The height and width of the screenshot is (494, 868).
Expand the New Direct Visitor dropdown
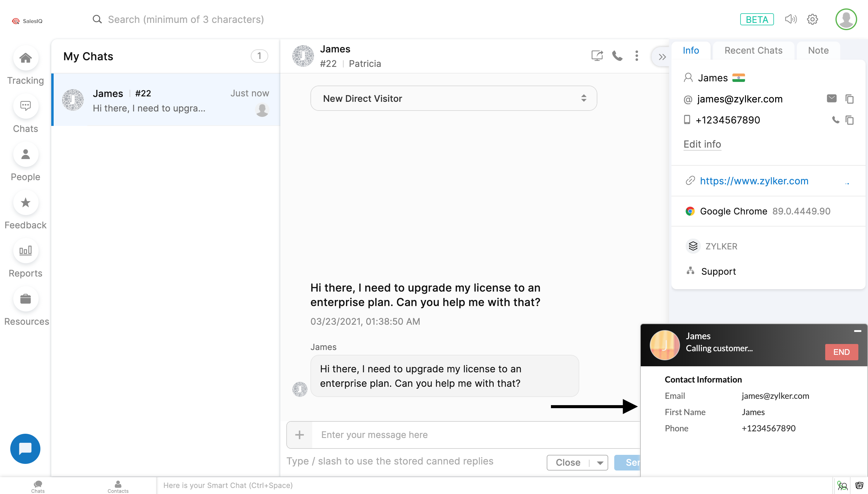(x=454, y=98)
